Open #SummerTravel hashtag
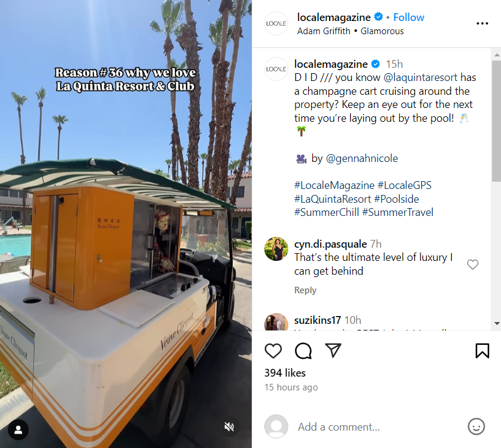 pos(398,212)
